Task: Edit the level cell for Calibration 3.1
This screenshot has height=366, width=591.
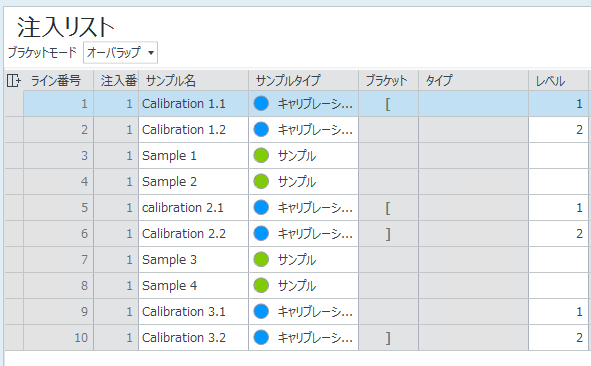Action: pyautogui.click(x=558, y=312)
